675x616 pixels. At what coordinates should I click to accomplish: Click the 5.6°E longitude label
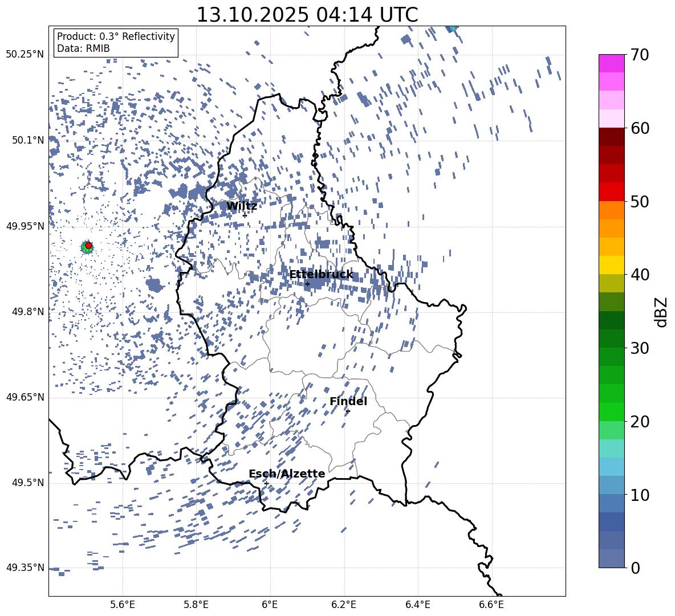[x=123, y=605]
